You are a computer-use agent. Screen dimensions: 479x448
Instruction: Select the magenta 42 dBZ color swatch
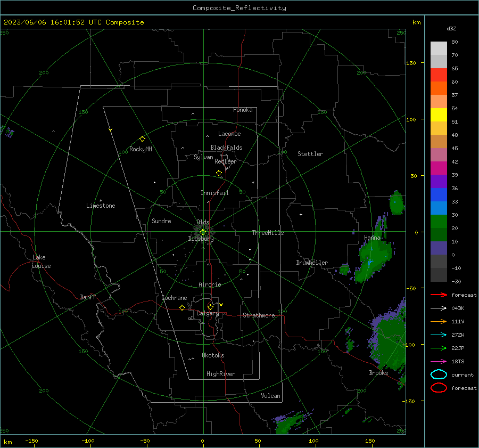[x=439, y=168]
